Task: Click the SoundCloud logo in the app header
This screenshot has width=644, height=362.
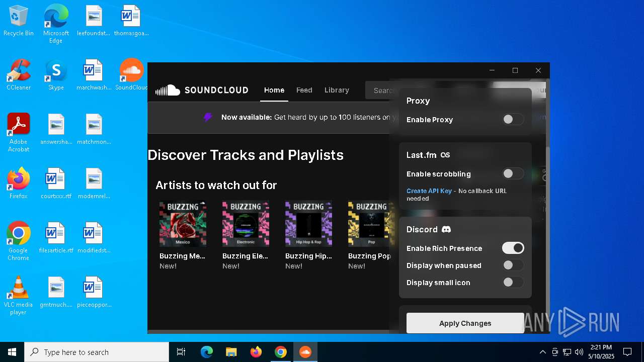Action: point(202,90)
